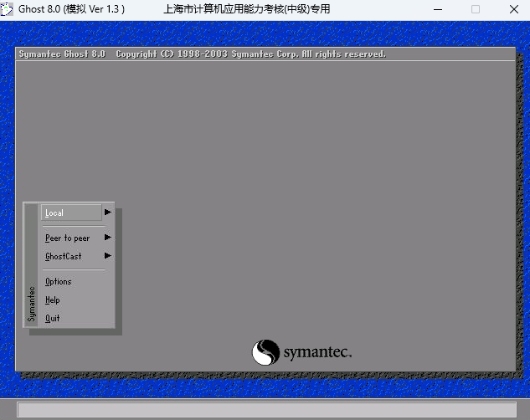
Task: Open Help from the Ghost menu
Action: 53,300
